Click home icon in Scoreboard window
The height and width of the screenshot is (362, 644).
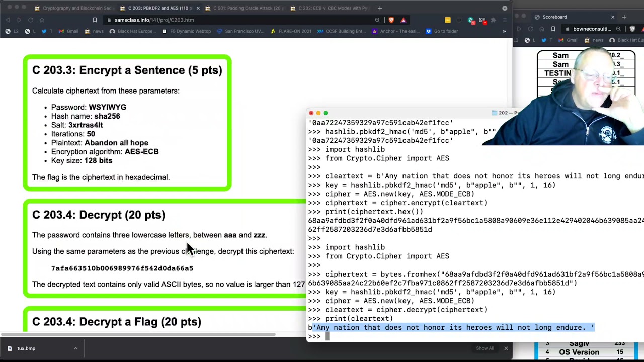[541, 29]
